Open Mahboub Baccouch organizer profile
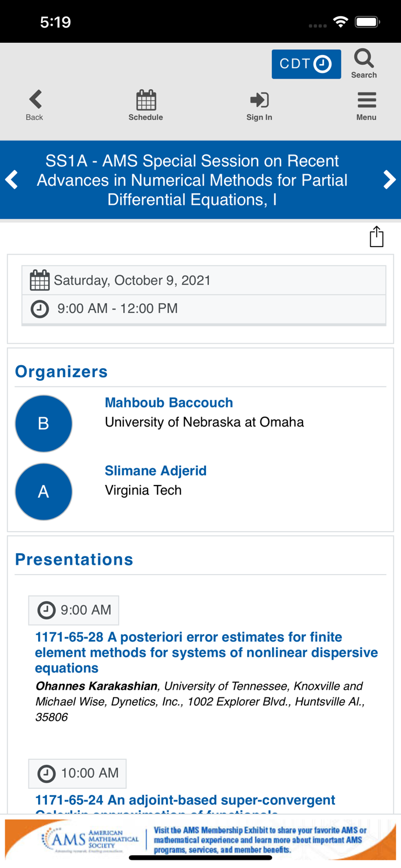Viewport: 401px width, 868px height. tap(169, 403)
